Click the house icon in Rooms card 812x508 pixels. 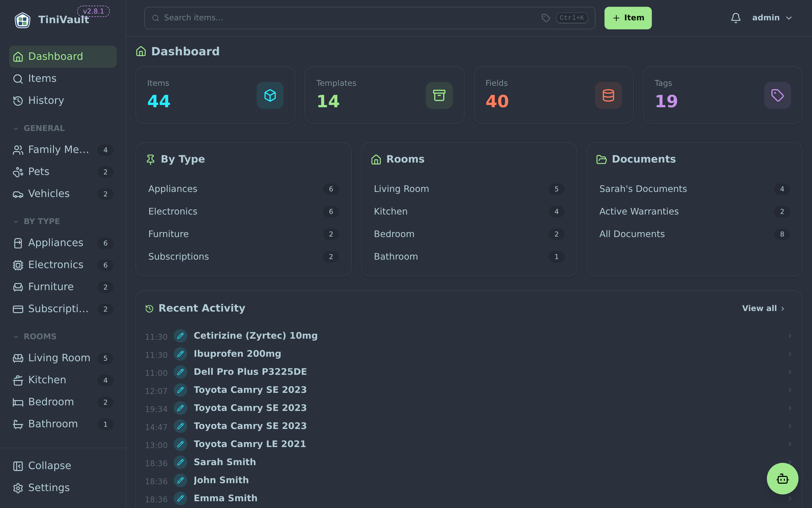click(x=376, y=159)
